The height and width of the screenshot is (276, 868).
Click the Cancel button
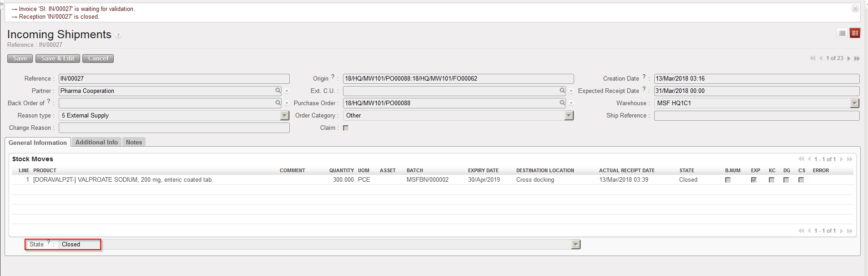click(98, 58)
